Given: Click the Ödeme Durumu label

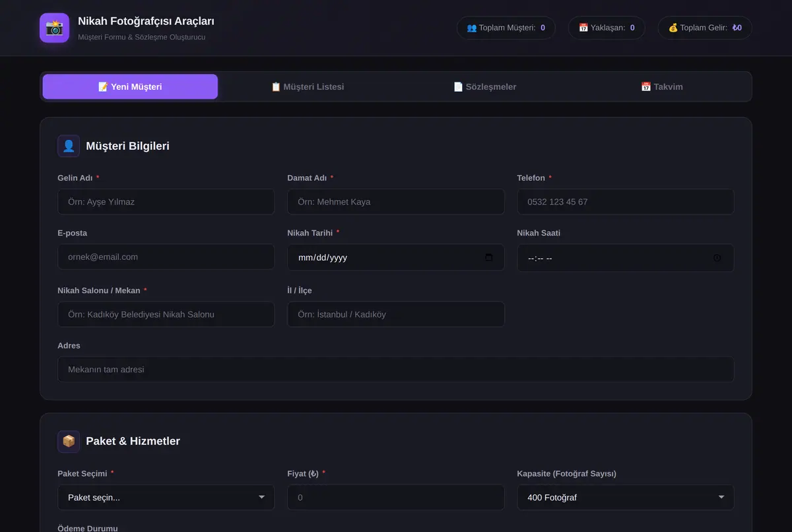Looking at the screenshot, I should (x=88, y=528).
